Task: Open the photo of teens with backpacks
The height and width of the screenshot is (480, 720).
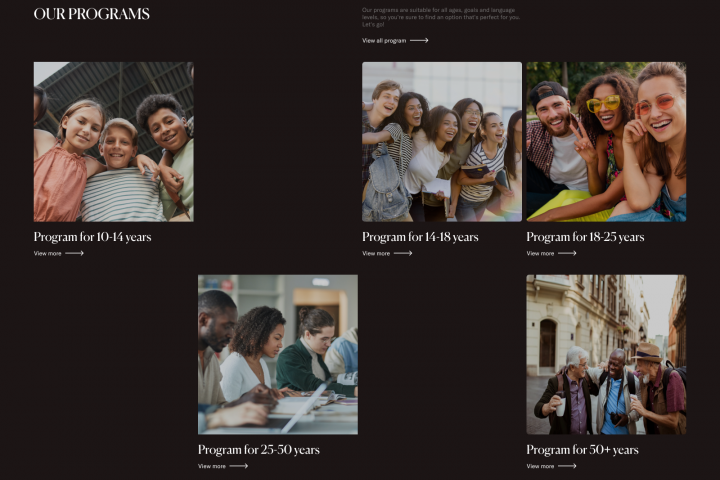Action: tap(442, 142)
